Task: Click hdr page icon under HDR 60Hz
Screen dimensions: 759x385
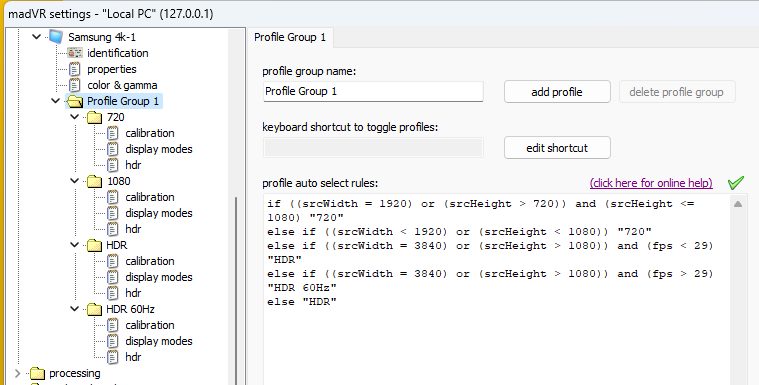Action: pyautogui.click(x=112, y=357)
